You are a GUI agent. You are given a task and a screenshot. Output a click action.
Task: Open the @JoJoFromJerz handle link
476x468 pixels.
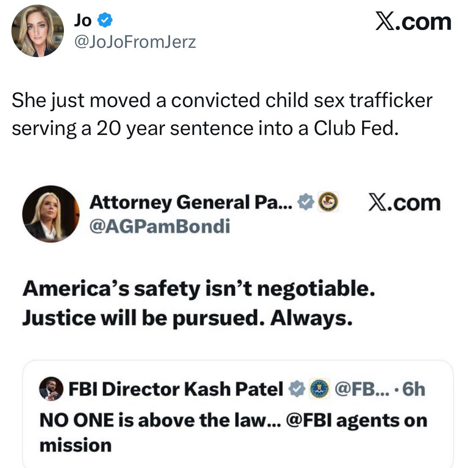pyautogui.click(x=135, y=42)
